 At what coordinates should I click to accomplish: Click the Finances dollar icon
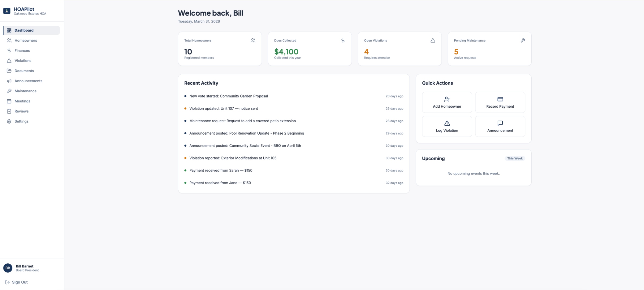click(9, 50)
